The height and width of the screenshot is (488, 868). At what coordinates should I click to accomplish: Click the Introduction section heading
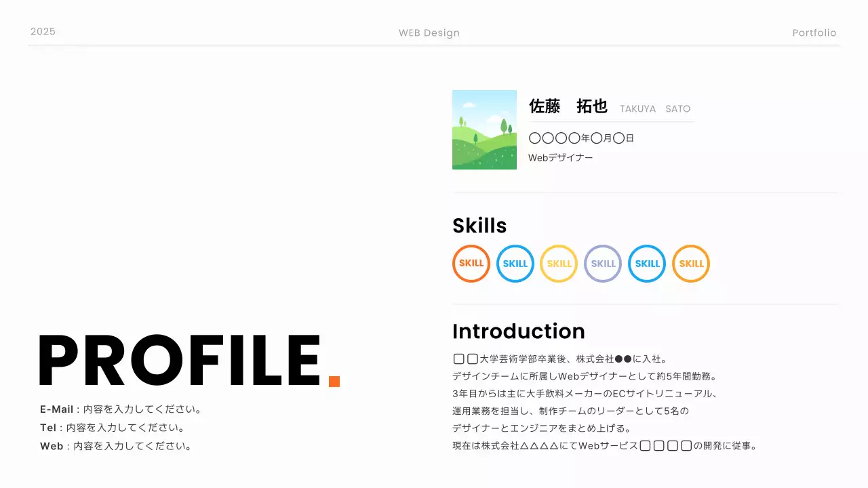pyautogui.click(x=519, y=331)
